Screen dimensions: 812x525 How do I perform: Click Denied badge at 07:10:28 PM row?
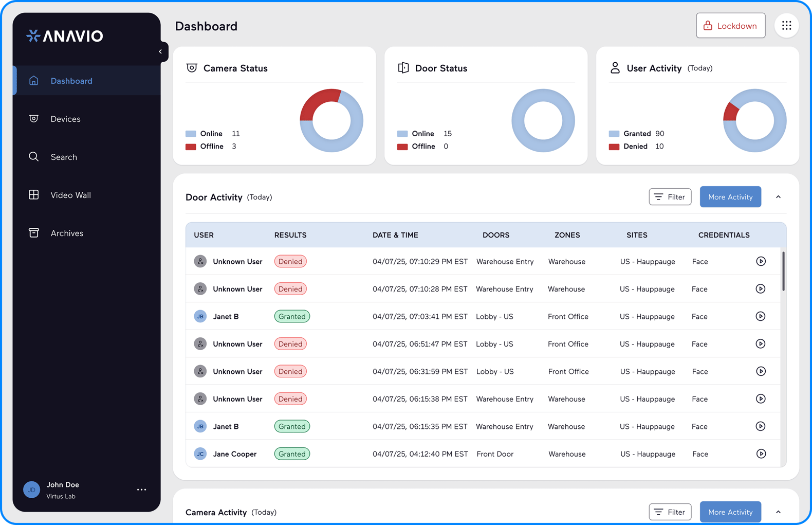tap(290, 289)
